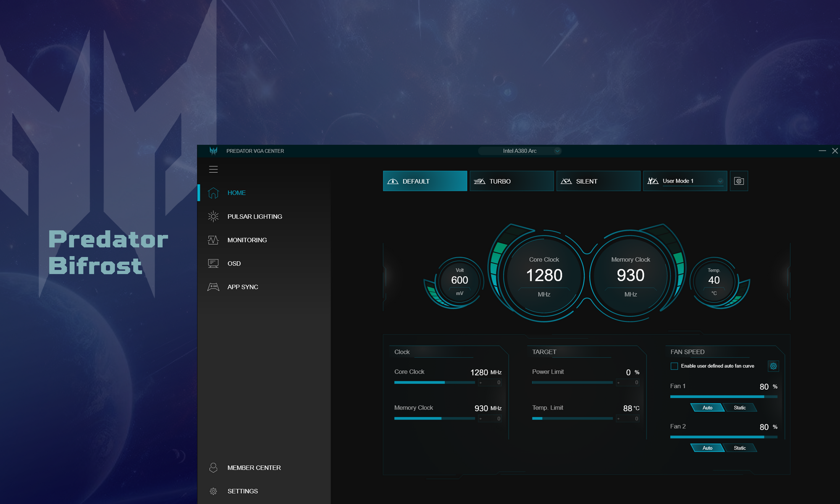Switch to TURBO mode
The width and height of the screenshot is (840, 504).
512,181
